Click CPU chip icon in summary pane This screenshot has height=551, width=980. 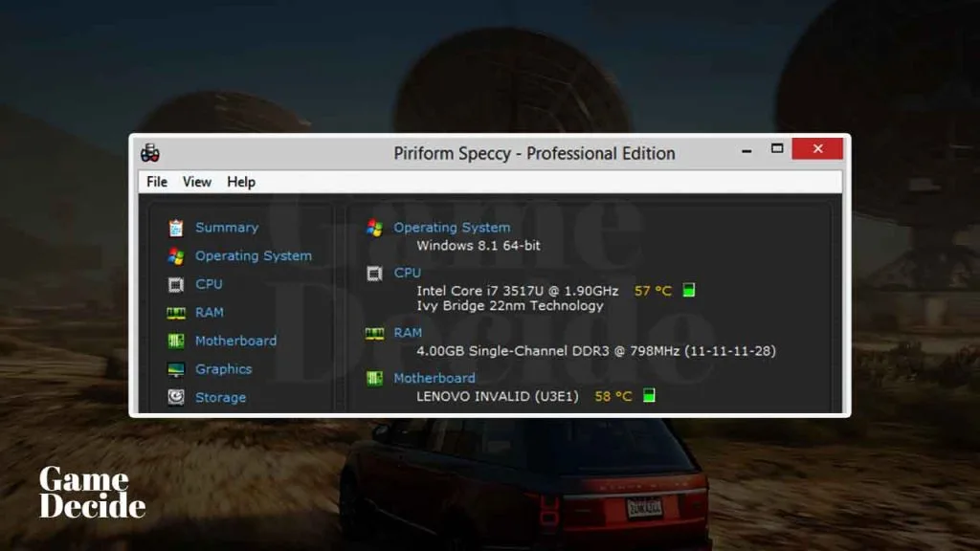374,274
